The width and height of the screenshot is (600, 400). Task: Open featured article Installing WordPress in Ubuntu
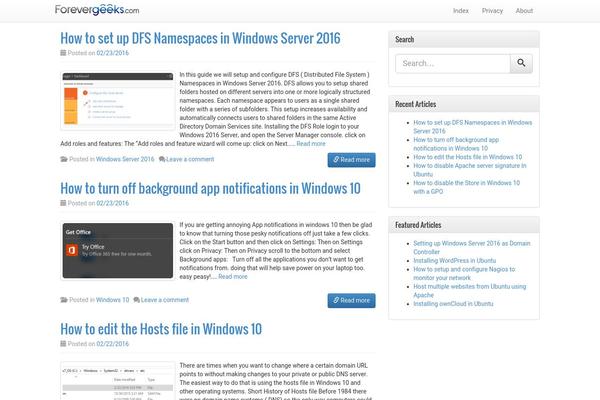coord(455,261)
